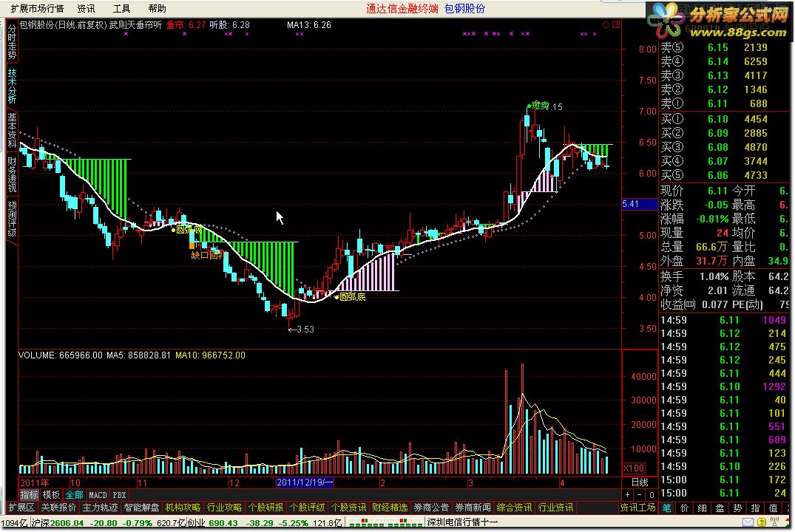Select the 势 tab in right panel
The width and height of the screenshot is (795, 532).
[x=738, y=508]
